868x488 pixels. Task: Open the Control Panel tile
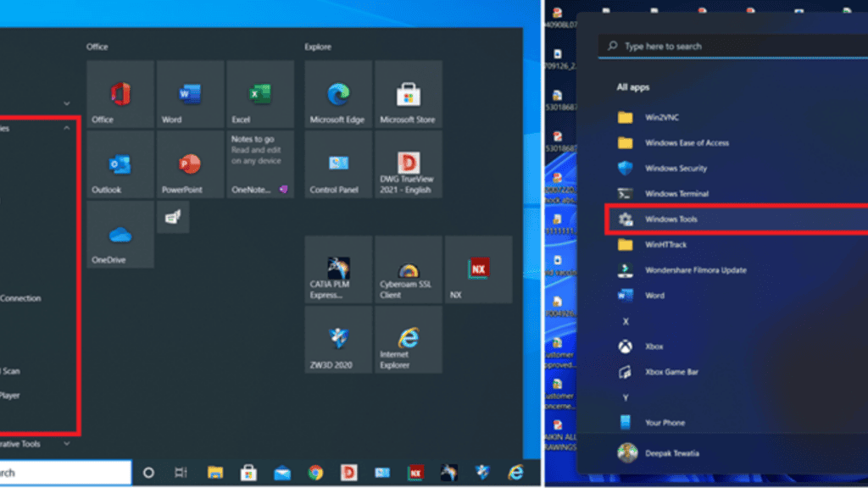(x=338, y=164)
